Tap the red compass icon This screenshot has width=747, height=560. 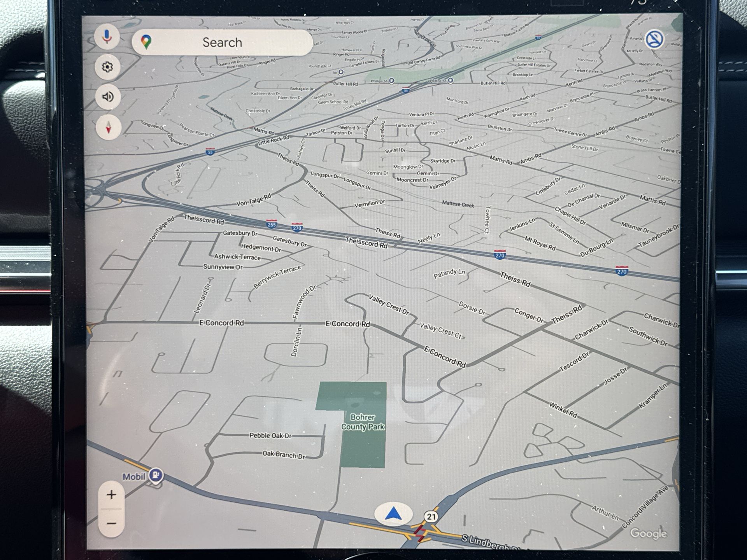[109, 127]
